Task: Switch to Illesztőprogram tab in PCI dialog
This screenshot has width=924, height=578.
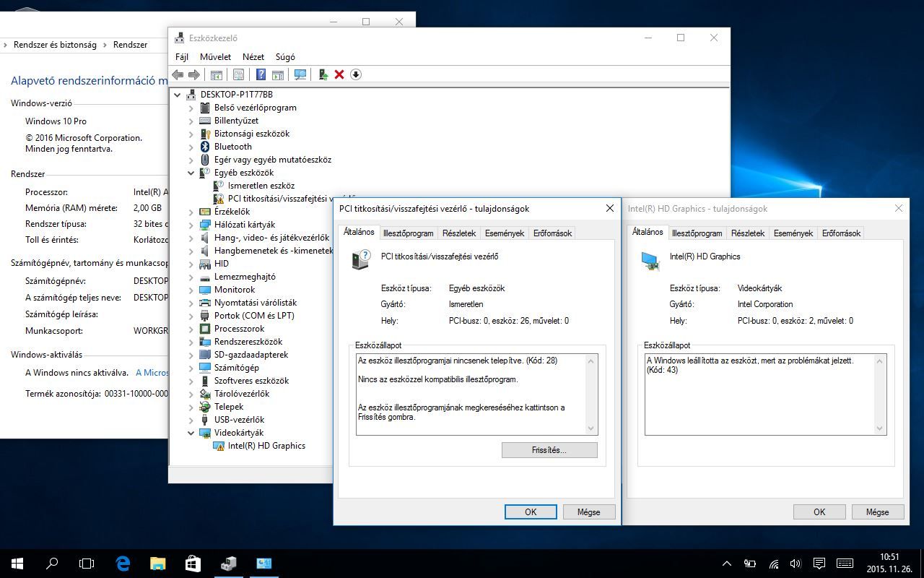Action: [409, 233]
